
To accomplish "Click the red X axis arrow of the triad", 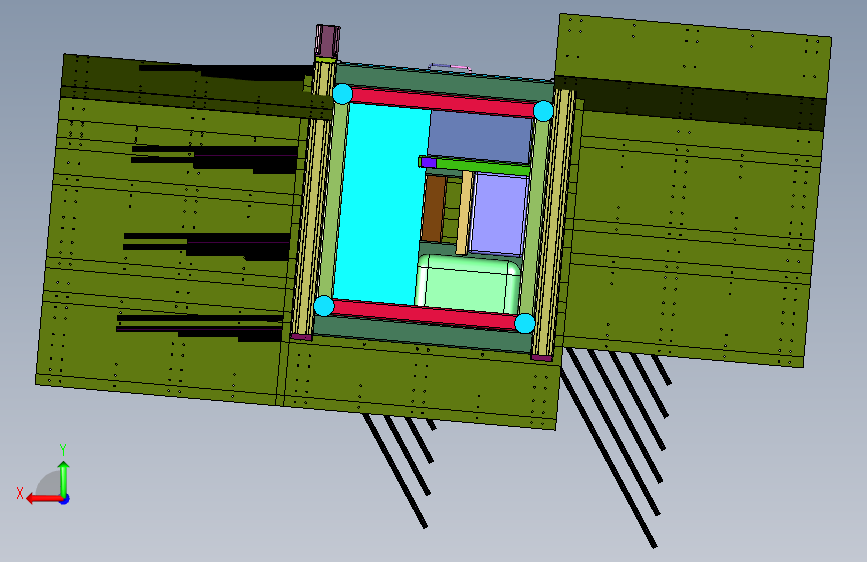I will (43, 499).
